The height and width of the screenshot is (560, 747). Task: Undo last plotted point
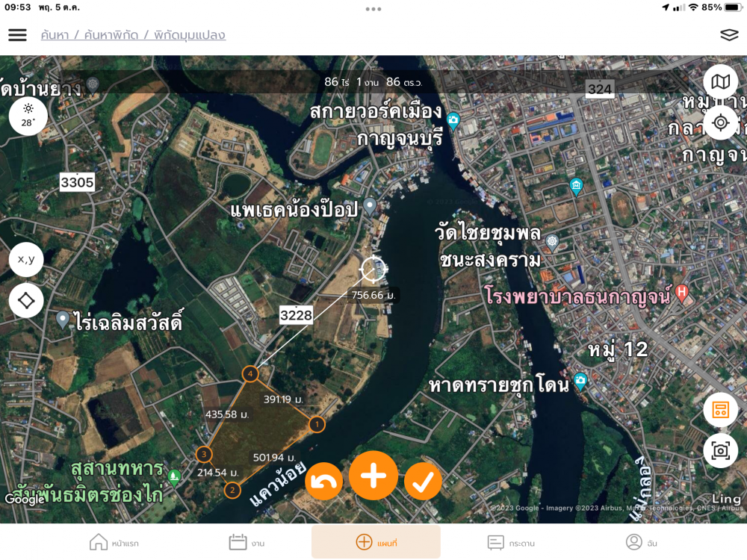point(324,481)
